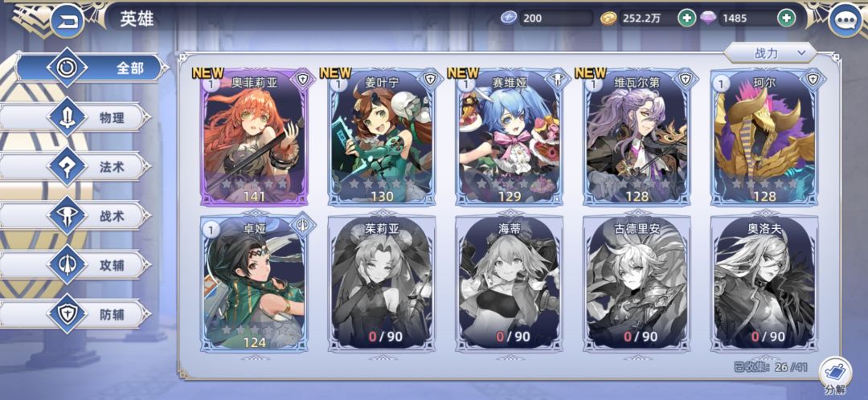Screen dimensions: 868x400
Task: Open 姜叶宁 hero card
Action: point(382,137)
